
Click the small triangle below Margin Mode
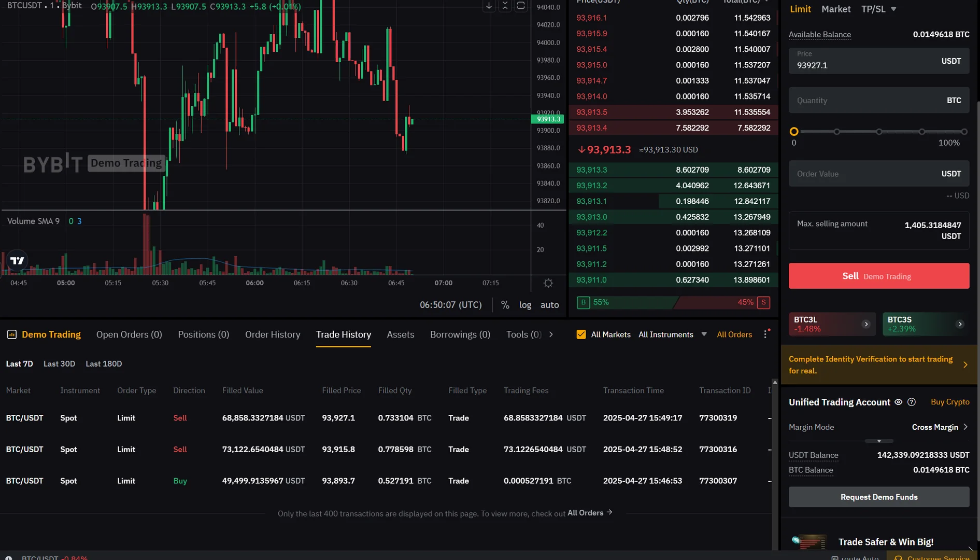click(x=879, y=441)
